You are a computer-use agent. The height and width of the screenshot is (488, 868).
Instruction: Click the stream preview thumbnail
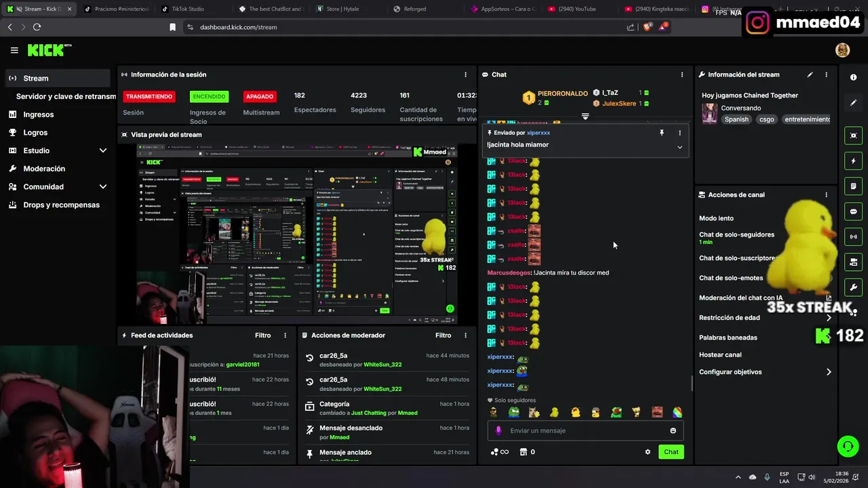296,235
